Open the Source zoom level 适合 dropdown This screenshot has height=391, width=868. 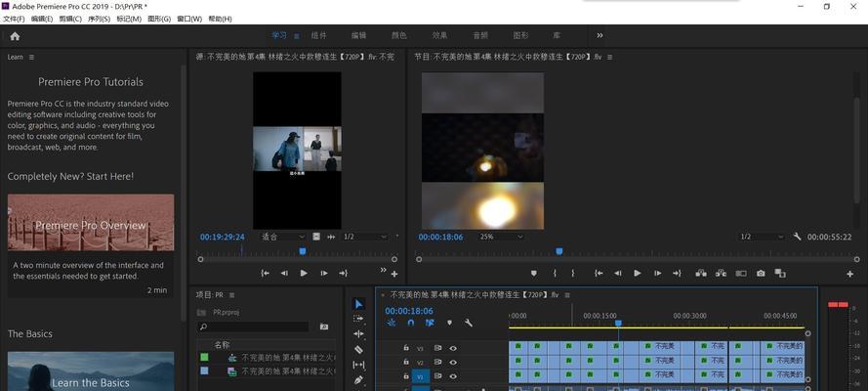(x=282, y=237)
